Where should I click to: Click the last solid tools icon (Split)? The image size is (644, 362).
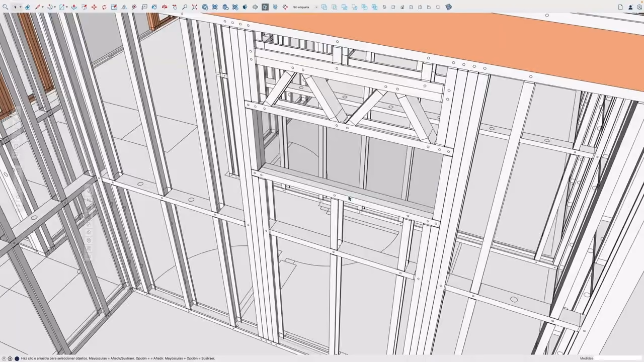374,7
